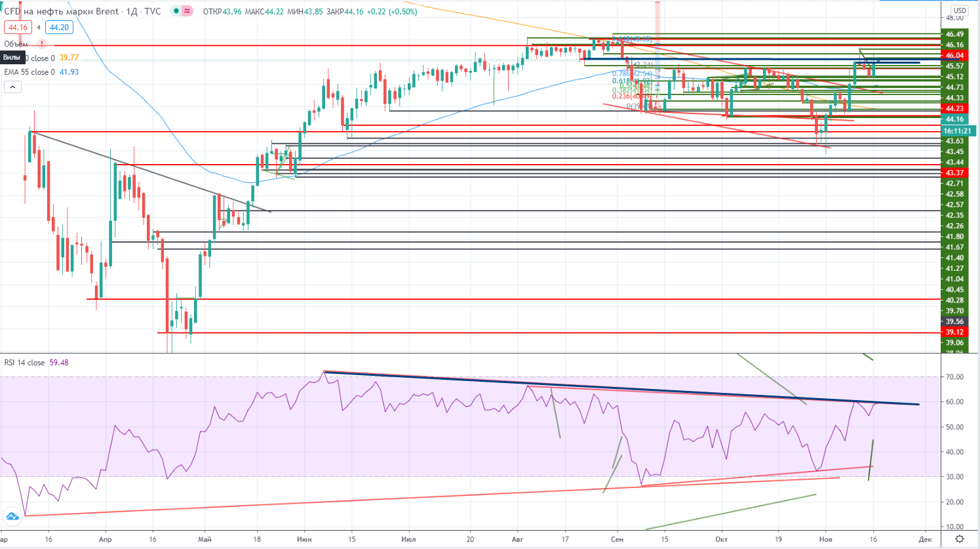The width and height of the screenshot is (980, 549).
Task: Click the red 44.16 sell price button
Action: pyautogui.click(x=17, y=28)
